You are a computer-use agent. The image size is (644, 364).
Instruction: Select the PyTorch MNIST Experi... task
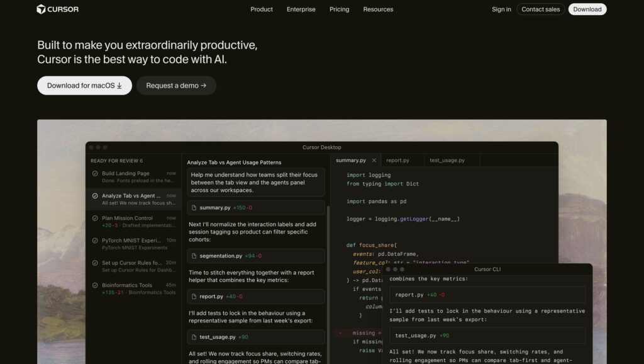coord(133,244)
